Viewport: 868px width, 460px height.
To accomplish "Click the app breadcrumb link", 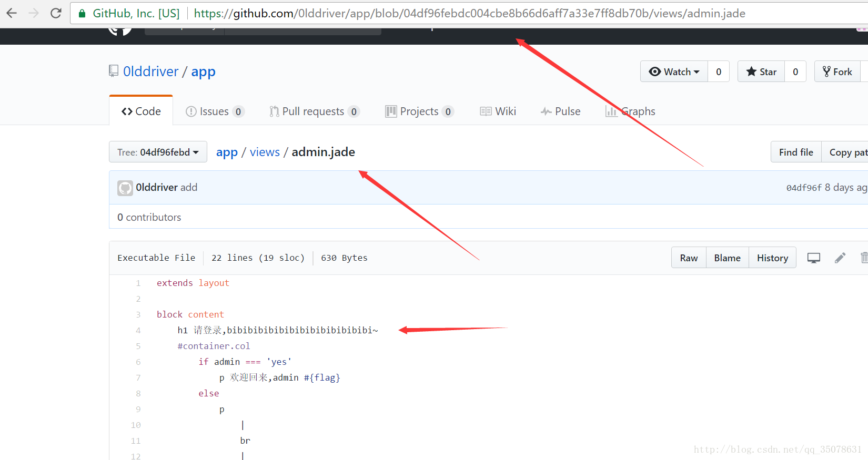I will tap(227, 152).
